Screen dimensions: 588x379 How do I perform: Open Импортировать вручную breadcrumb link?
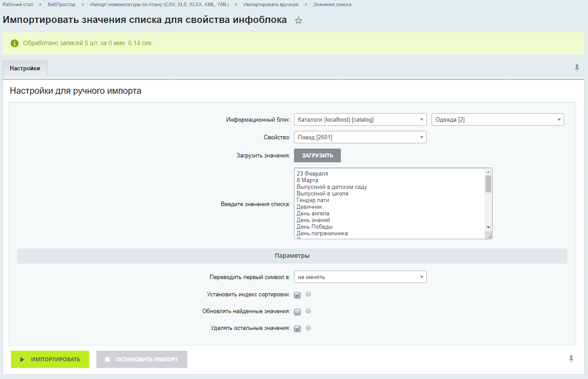point(271,4)
